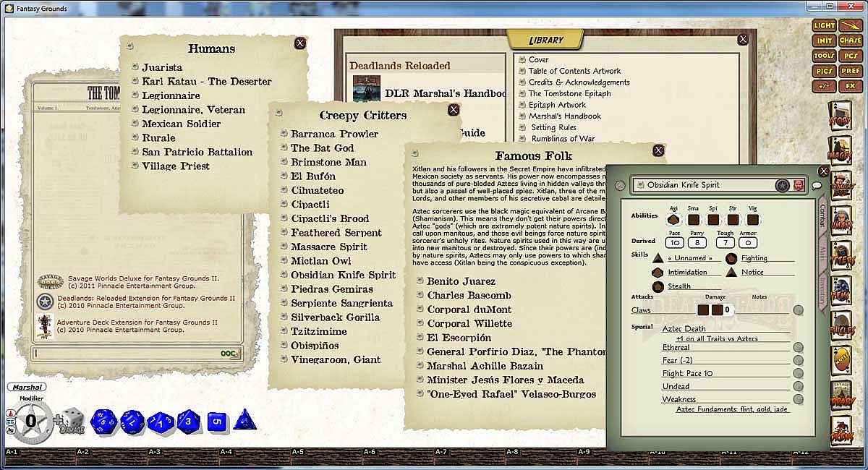Screen dimensions: 868x470
Task: Click the arrow pointer tool button
Action: tap(851, 25)
